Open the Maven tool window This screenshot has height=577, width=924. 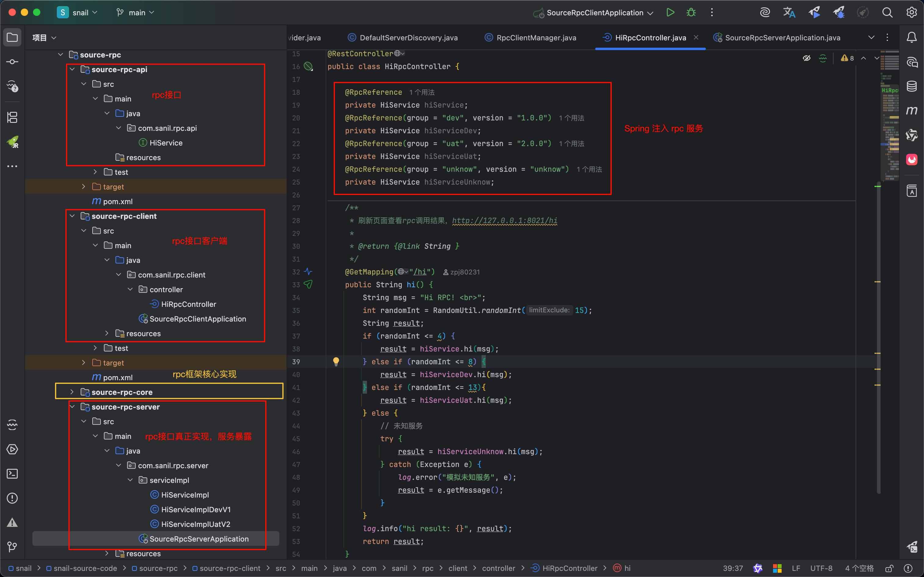tap(911, 111)
